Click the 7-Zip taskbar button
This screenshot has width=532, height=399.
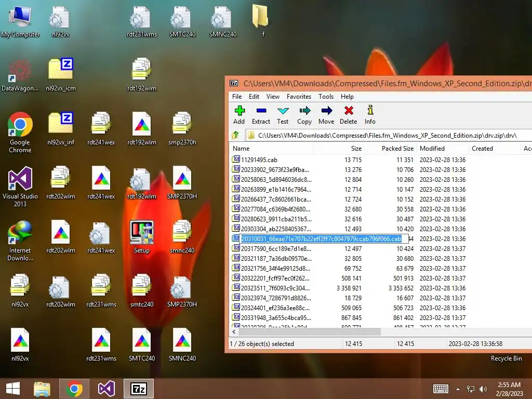pyautogui.click(x=138, y=389)
